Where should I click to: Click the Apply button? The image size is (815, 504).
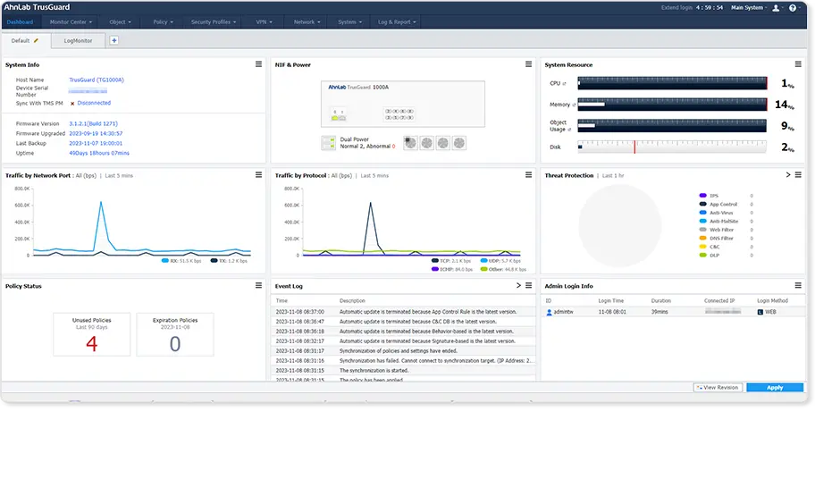[775, 388]
